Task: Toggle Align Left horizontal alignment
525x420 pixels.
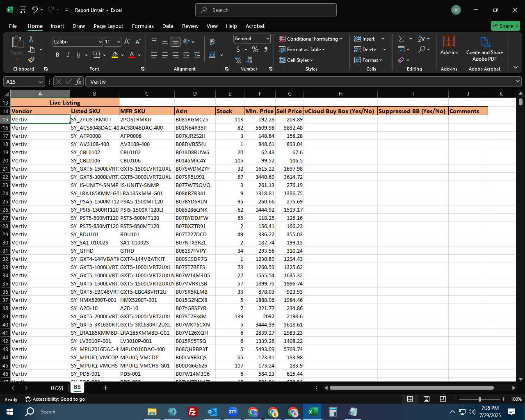Action: point(154,55)
